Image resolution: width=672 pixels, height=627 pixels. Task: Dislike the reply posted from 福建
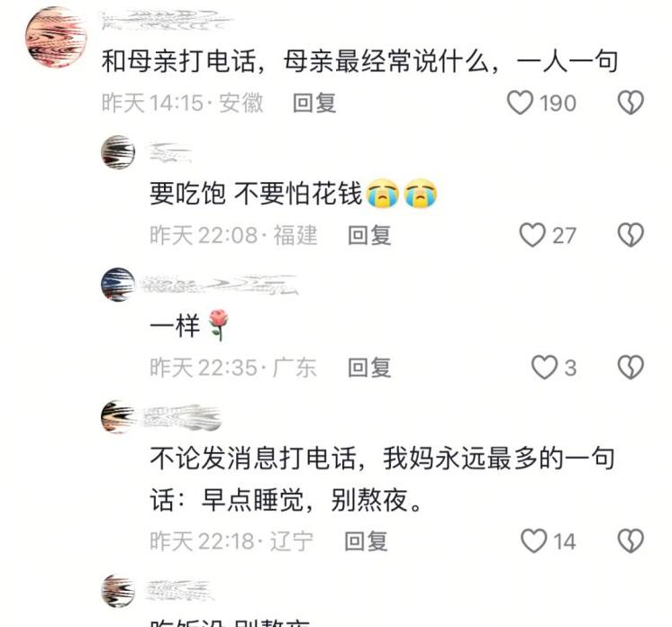click(x=630, y=235)
